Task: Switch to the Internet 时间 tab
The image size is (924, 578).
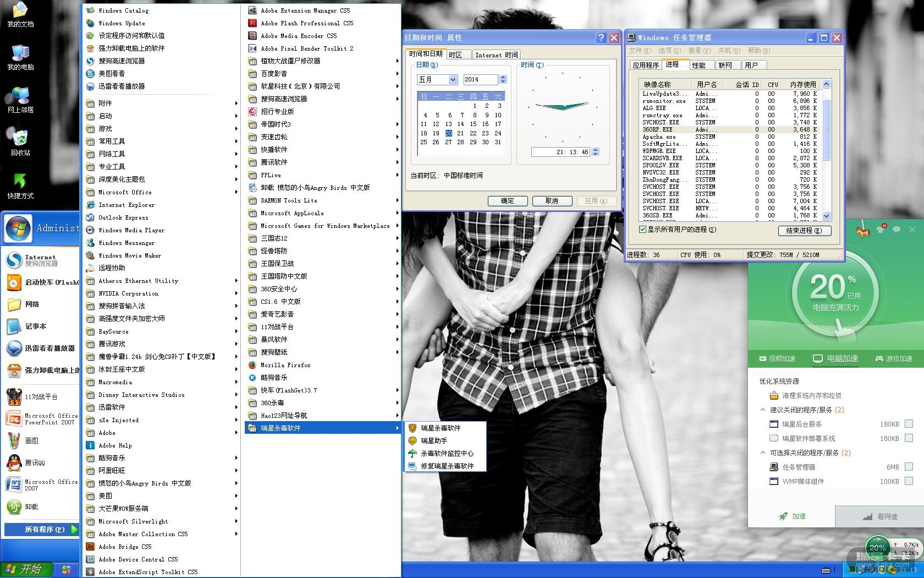Action: (x=496, y=55)
